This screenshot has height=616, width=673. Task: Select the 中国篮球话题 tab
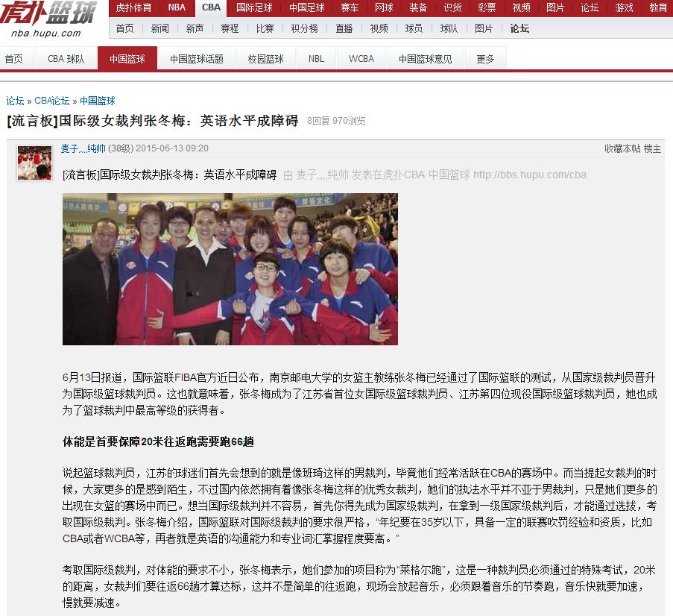click(x=197, y=59)
